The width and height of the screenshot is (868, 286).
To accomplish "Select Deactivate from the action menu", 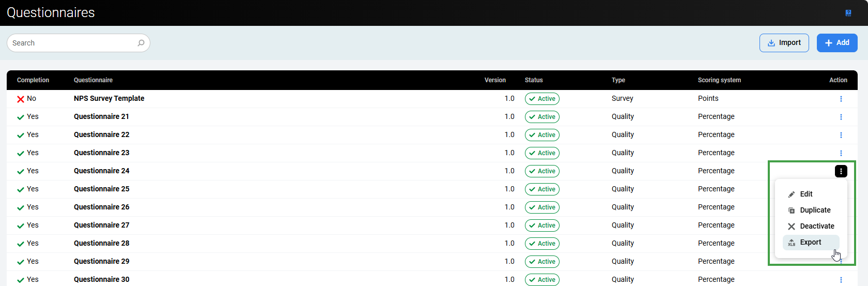I will [x=816, y=226].
